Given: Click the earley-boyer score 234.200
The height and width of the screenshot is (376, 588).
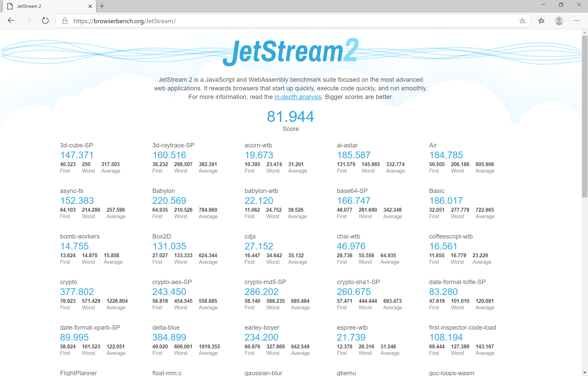Looking at the screenshot, I should [261, 337].
